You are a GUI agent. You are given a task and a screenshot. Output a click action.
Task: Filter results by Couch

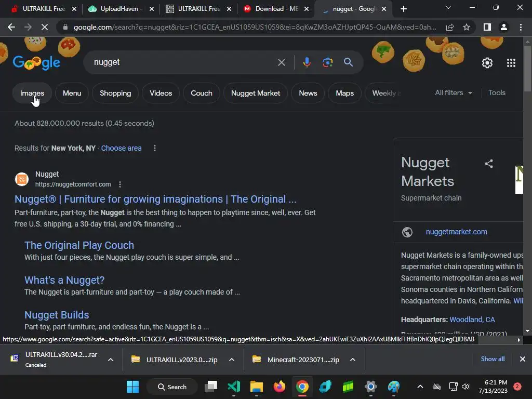[x=202, y=94]
